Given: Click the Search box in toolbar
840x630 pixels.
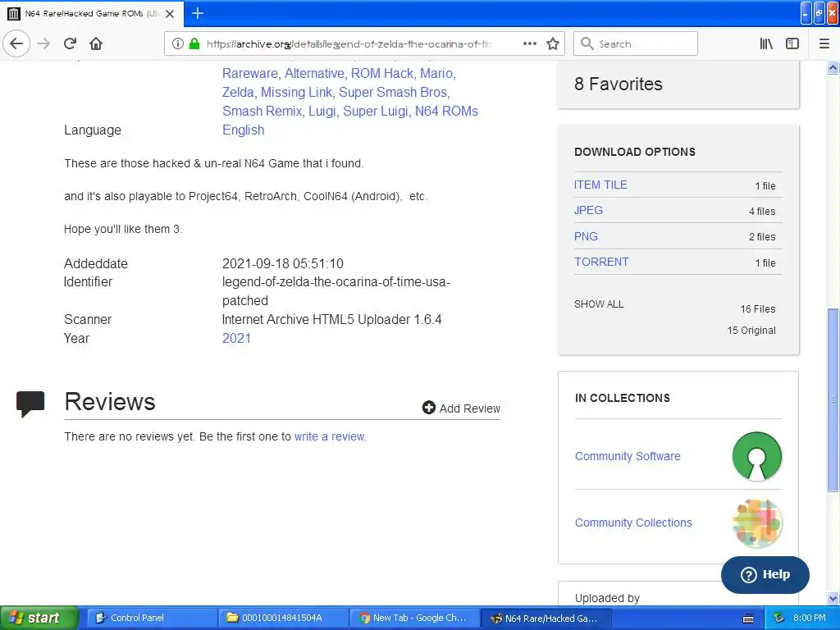Looking at the screenshot, I should coord(636,43).
